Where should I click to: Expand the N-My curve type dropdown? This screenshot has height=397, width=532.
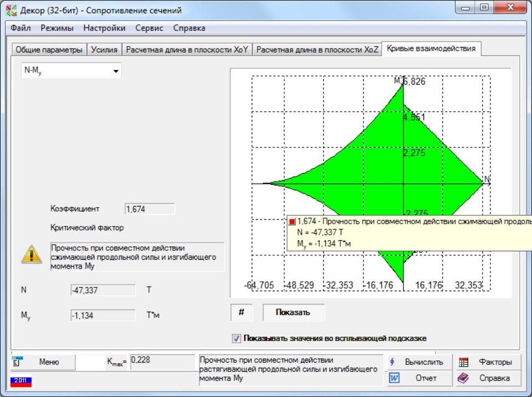116,71
